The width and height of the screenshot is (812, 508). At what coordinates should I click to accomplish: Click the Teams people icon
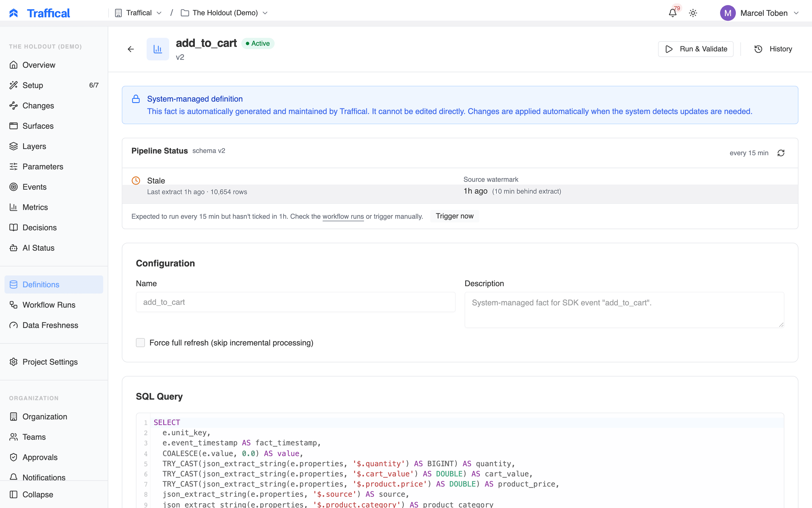pos(14,437)
